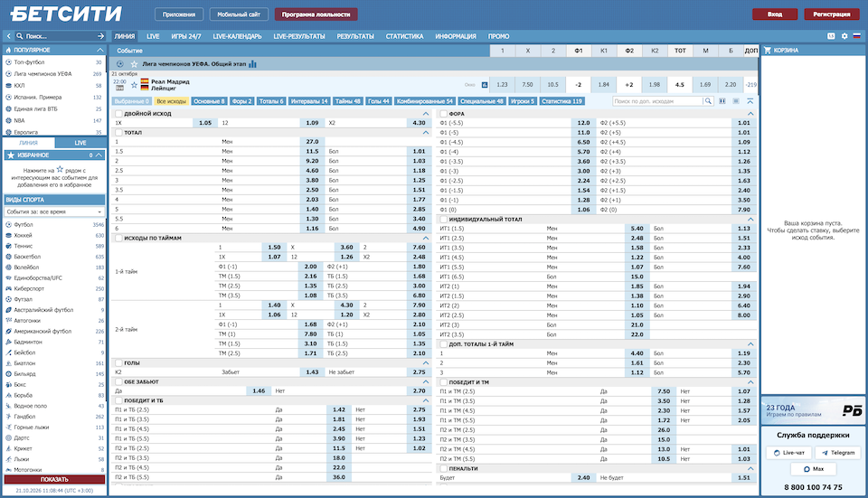Open the odds format icon beside the gear

point(831,36)
